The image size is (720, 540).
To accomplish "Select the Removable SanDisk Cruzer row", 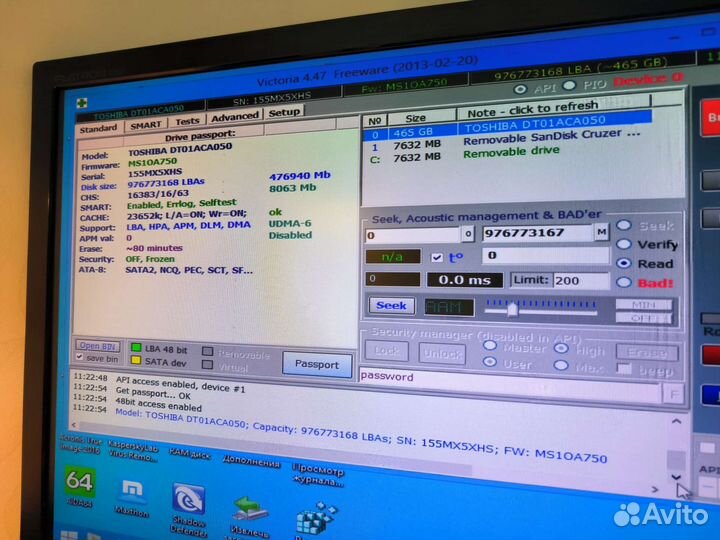I will coord(506,141).
